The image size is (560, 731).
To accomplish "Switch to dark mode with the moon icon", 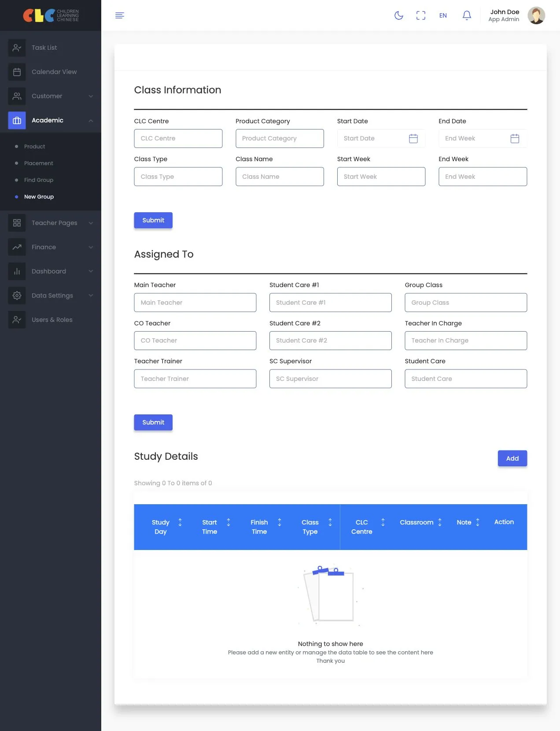I will coord(399,15).
